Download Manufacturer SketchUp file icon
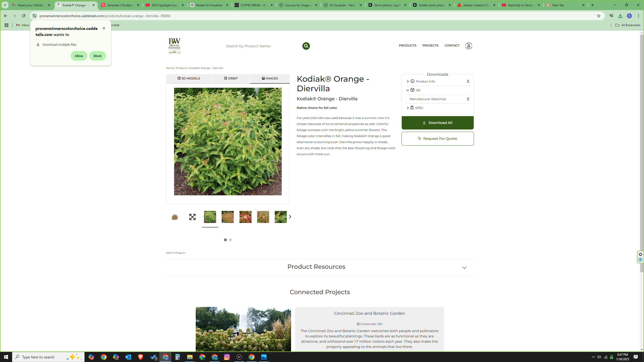The image size is (644, 362). point(468,99)
